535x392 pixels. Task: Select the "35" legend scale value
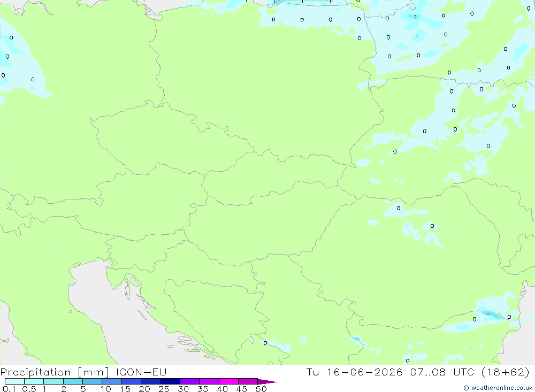coord(203,389)
